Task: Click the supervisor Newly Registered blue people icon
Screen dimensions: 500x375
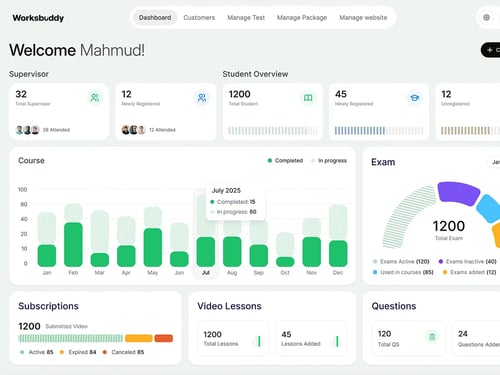Action: click(202, 98)
